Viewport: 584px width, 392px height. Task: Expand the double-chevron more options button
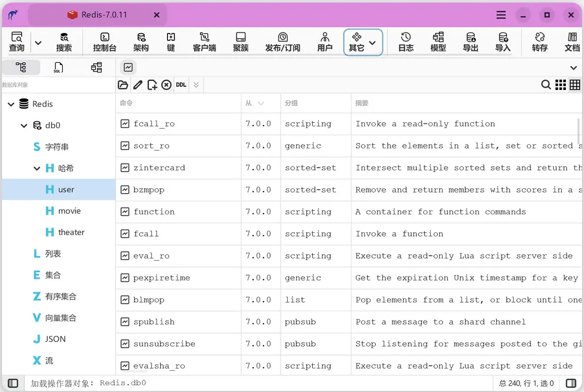tap(196, 85)
